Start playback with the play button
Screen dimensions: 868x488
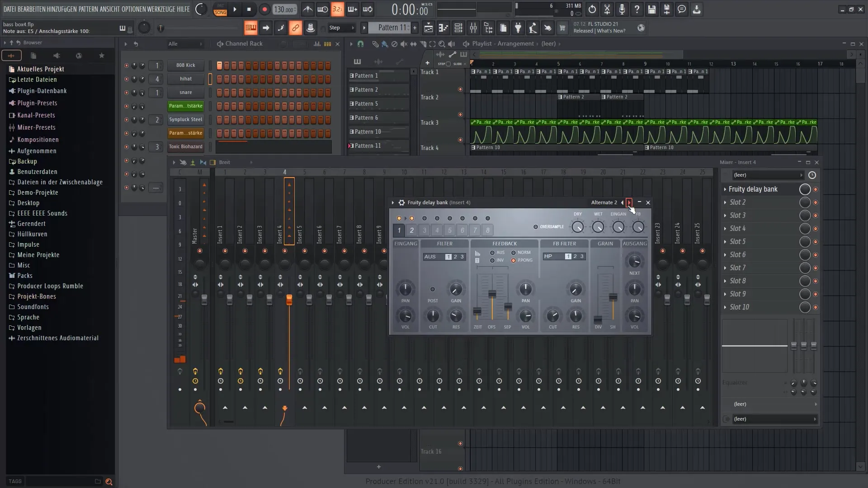click(x=235, y=9)
